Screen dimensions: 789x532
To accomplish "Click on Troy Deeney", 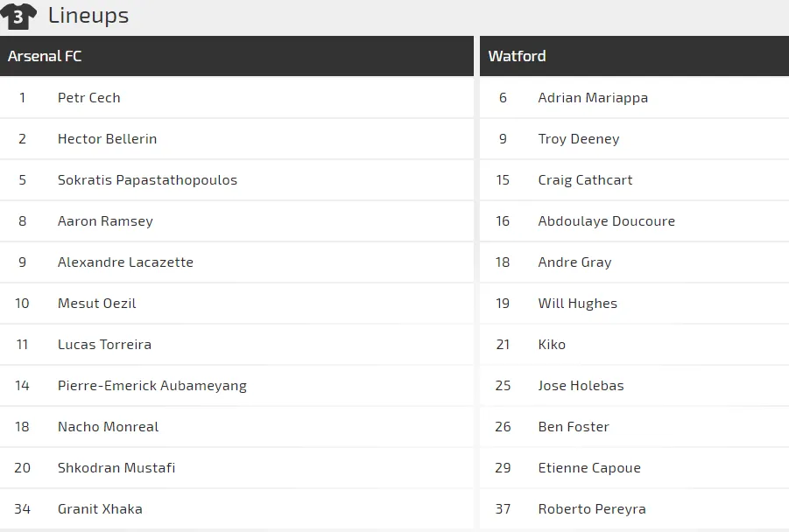I will click(x=578, y=139).
